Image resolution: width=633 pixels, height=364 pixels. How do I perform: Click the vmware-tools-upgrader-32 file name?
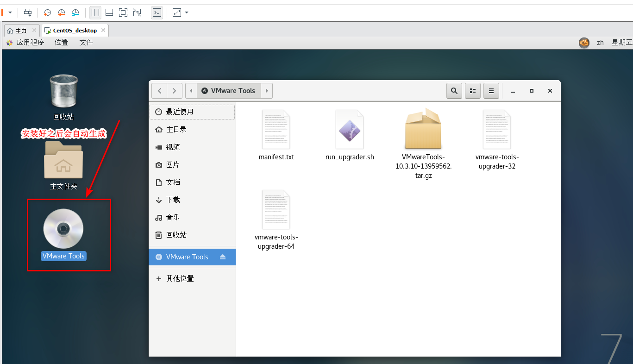[x=497, y=162]
